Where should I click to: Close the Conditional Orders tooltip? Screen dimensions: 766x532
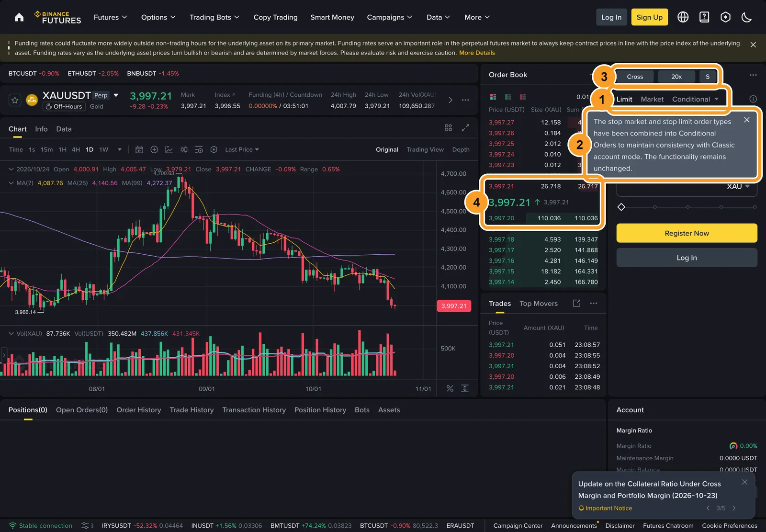click(747, 120)
